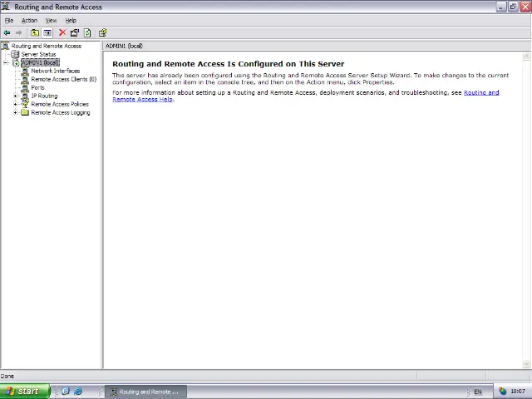The width and height of the screenshot is (532, 399).
Task: Open Properties from the toolbar icon
Action: (74, 32)
